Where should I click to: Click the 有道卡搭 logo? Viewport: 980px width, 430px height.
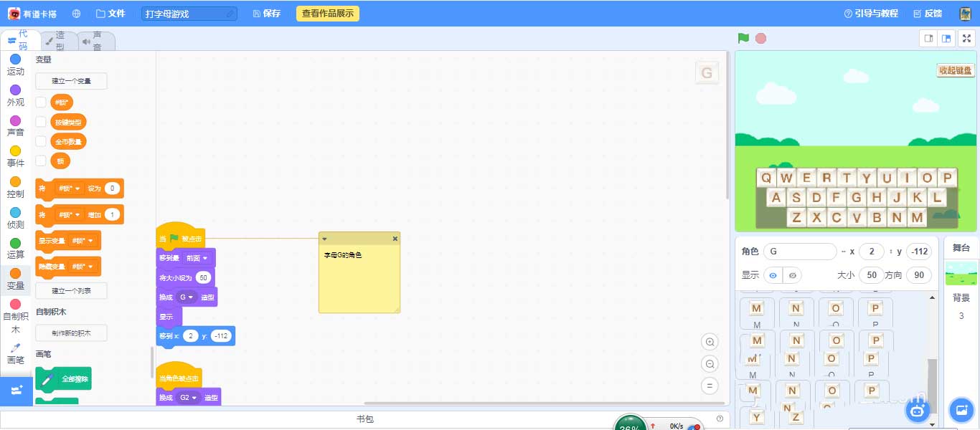[x=34, y=14]
